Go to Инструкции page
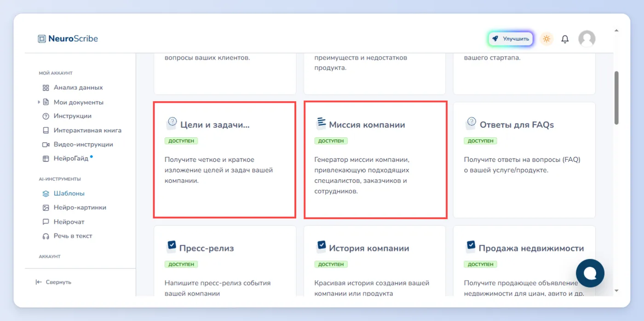 point(73,116)
